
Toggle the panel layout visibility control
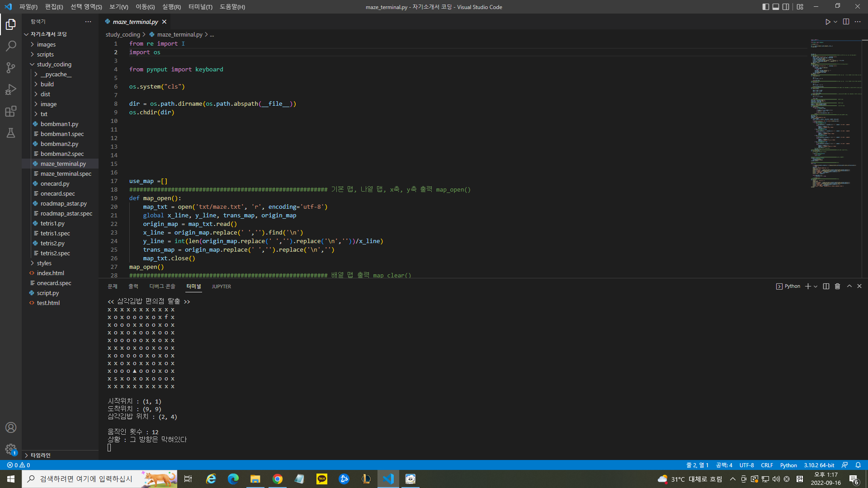tap(776, 7)
